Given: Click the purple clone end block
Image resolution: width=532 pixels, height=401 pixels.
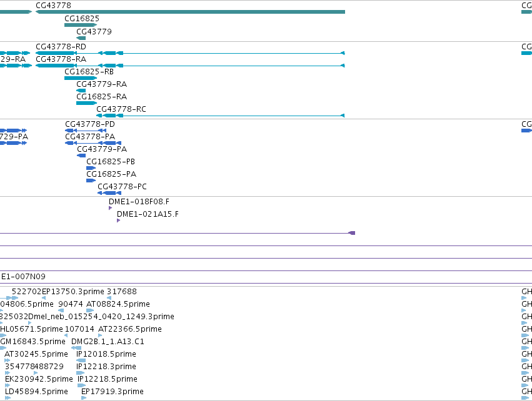Looking at the screenshot, I should click(x=352, y=233).
